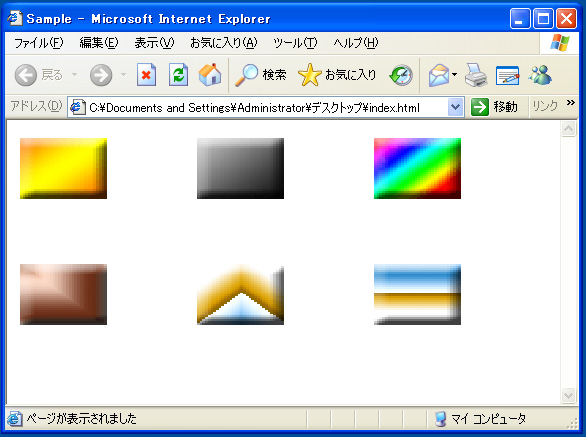Open the ツール(T) menu
The width and height of the screenshot is (586, 437).
pyautogui.click(x=295, y=43)
